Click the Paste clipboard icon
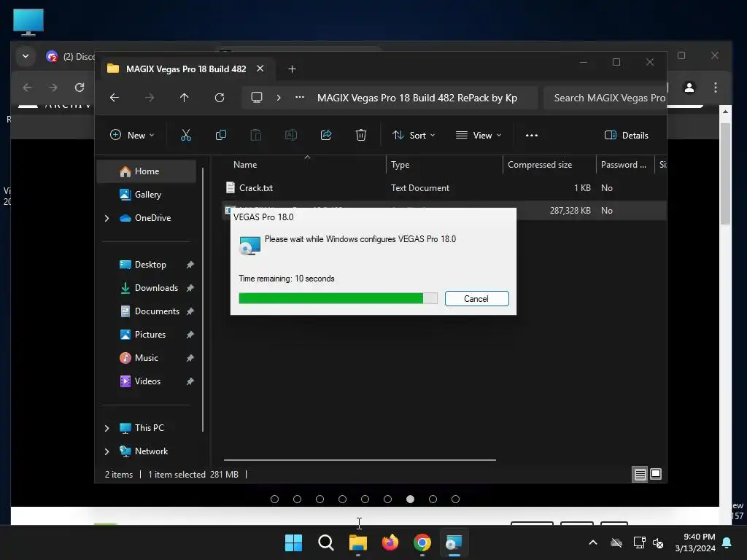 256,135
